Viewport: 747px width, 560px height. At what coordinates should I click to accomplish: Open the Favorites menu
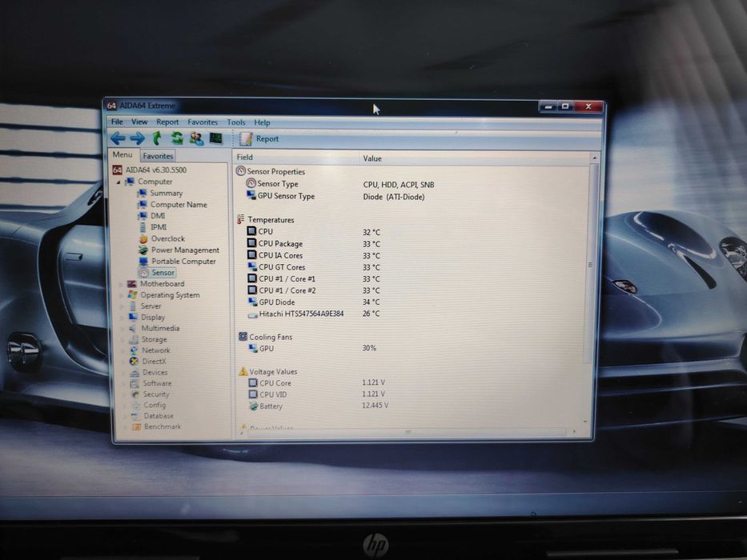203,122
